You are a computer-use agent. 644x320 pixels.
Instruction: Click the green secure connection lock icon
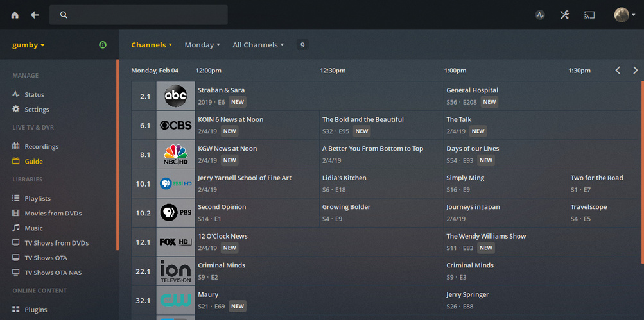pyautogui.click(x=103, y=45)
